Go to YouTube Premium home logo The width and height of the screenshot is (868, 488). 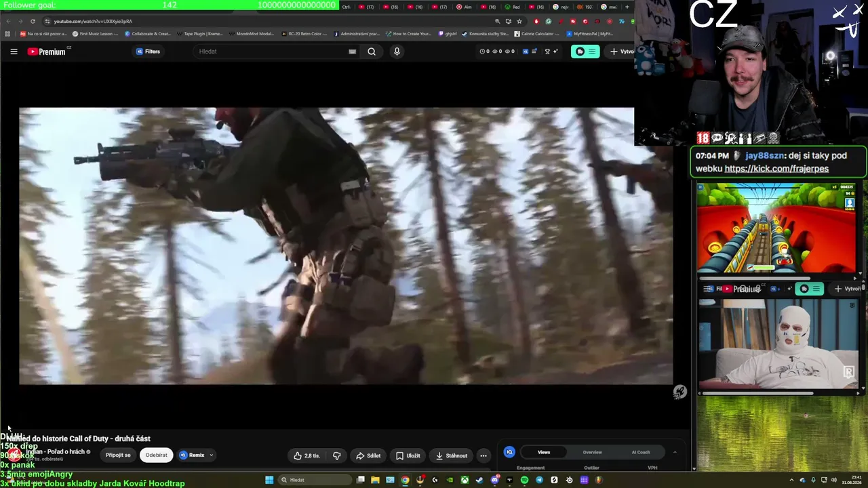pos(47,52)
